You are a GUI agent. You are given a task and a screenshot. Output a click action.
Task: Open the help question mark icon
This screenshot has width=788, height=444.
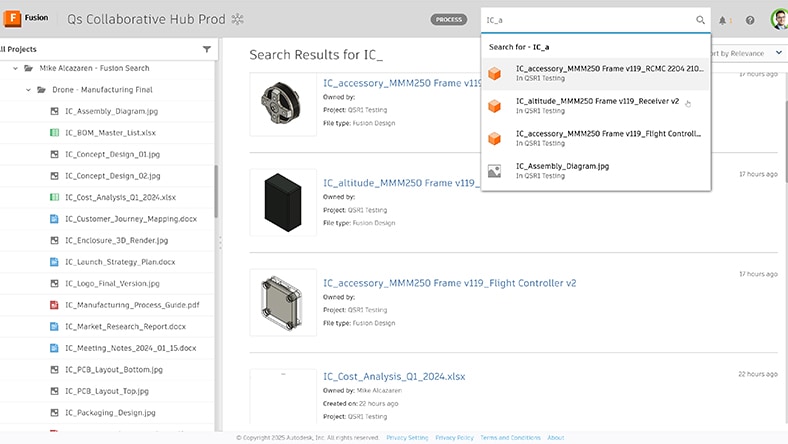tap(750, 20)
